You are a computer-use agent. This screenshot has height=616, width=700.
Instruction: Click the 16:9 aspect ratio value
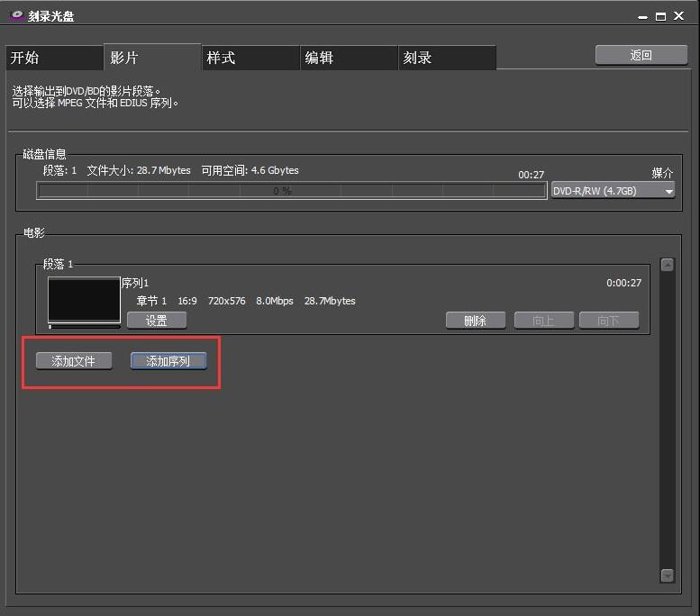click(x=187, y=301)
